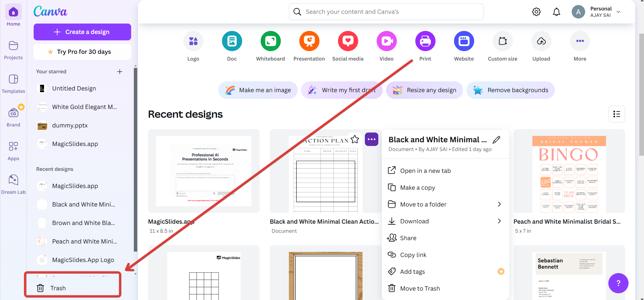
Task: Click the Canva logo
Action: pos(50,11)
